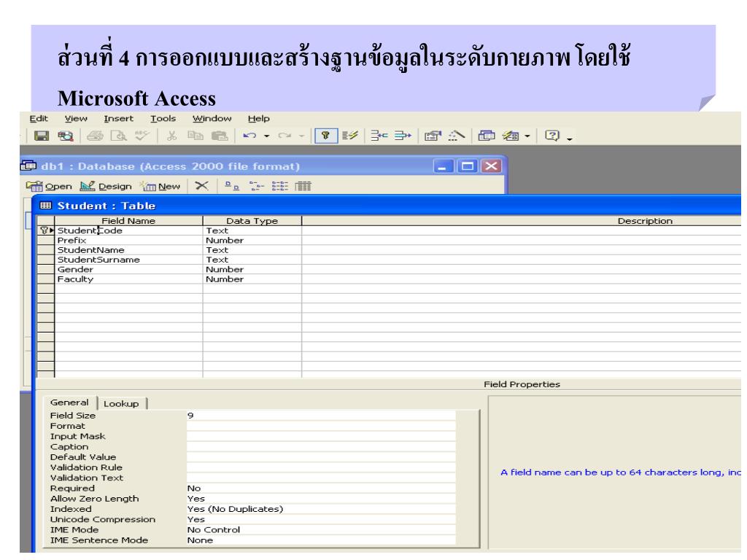Click the Help question mark icon

(552, 136)
